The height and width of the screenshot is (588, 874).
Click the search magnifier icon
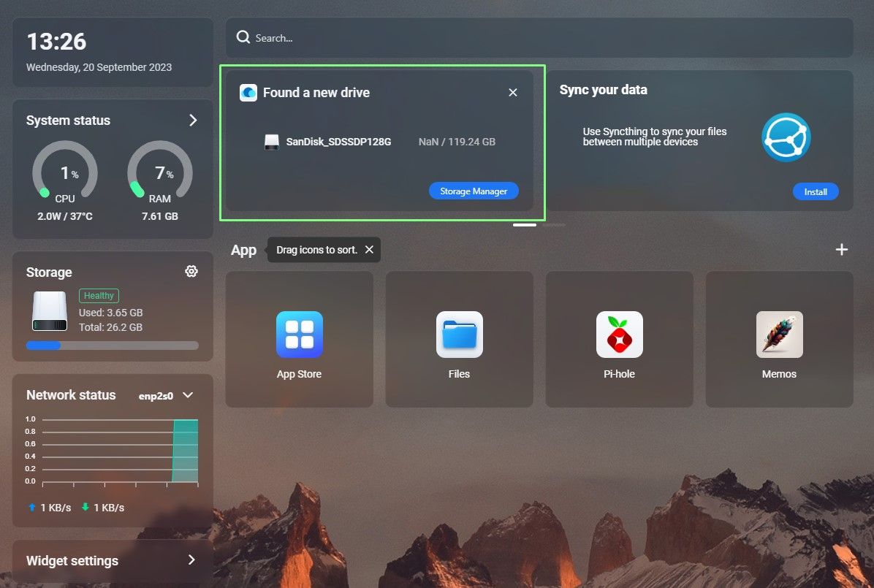click(243, 37)
